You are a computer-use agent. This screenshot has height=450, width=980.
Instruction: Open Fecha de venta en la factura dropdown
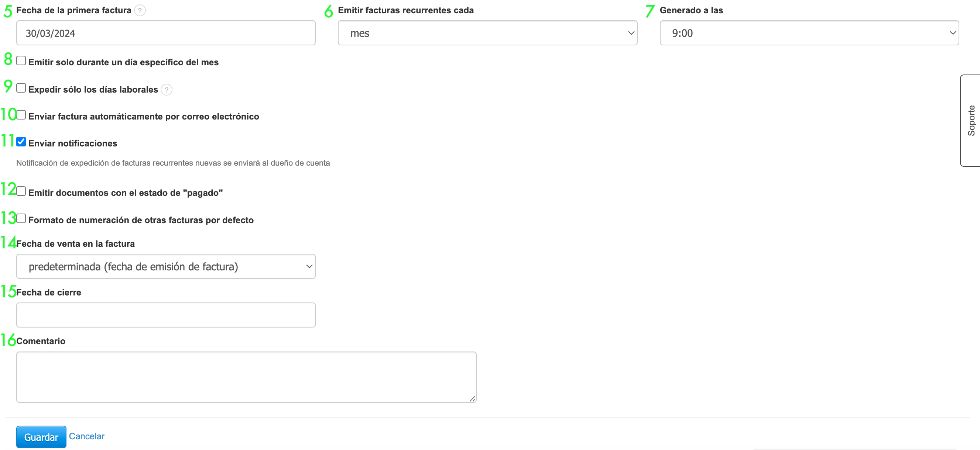pyautogui.click(x=165, y=266)
